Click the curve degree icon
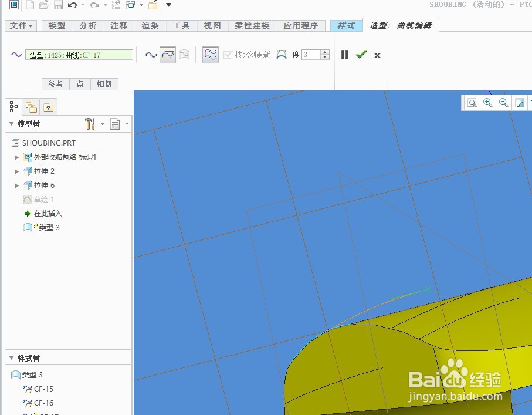The image size is (532, 415). click(282, 55)
